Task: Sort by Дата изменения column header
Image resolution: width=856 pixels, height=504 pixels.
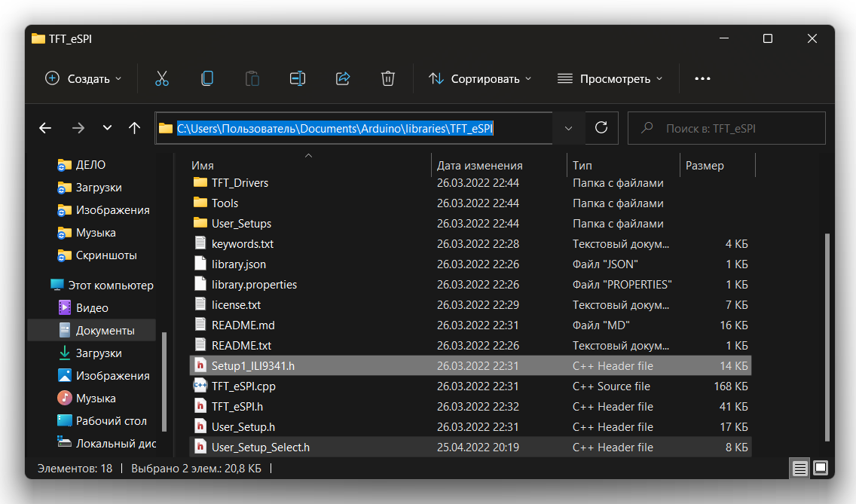Action: [x=480, y=166]
